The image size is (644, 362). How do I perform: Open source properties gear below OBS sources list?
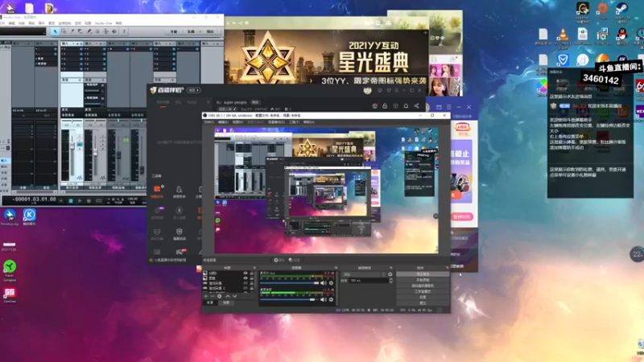coord(219,296)
